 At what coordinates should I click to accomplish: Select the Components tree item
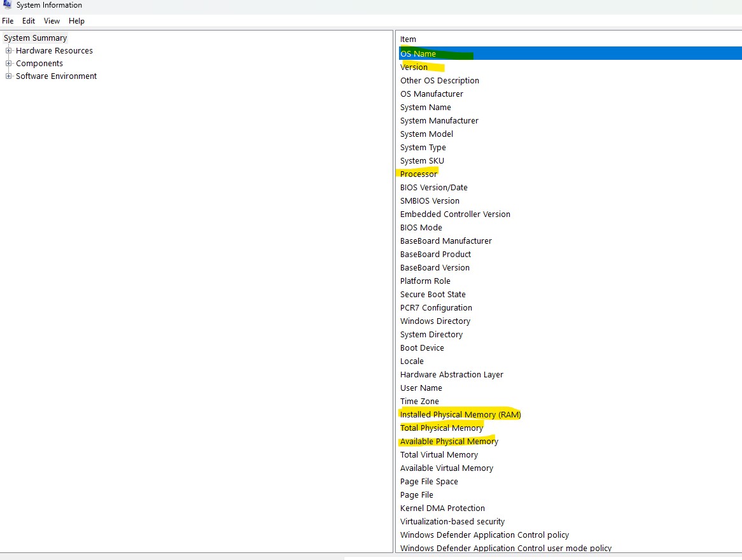pyautogui.click(x=39, y=64)
